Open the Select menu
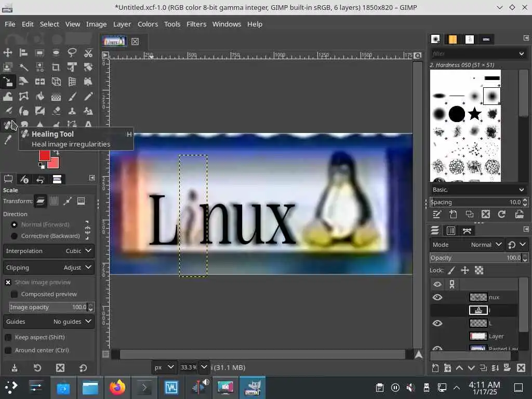The image size is (532, 399). click(x=49, y=24)
